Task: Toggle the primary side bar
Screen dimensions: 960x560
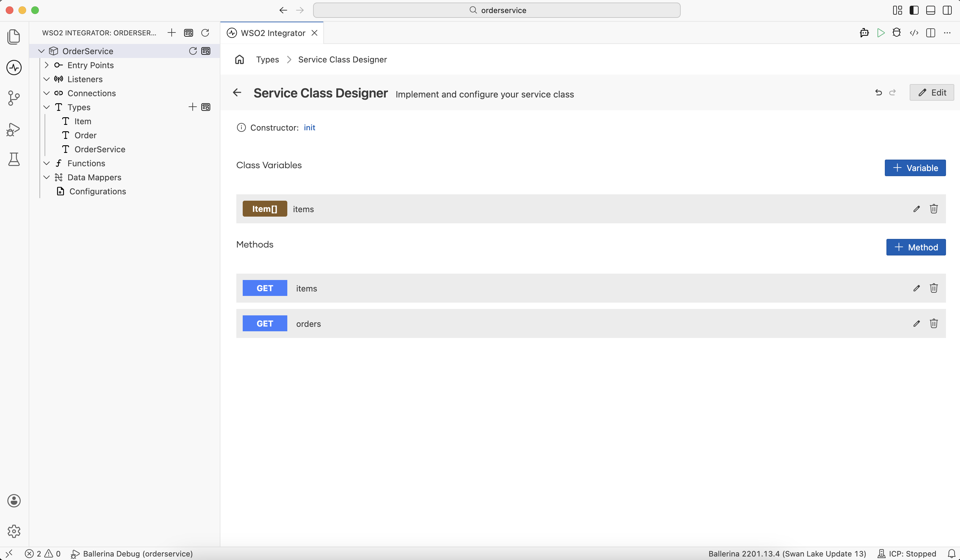Action: point(914,10)
